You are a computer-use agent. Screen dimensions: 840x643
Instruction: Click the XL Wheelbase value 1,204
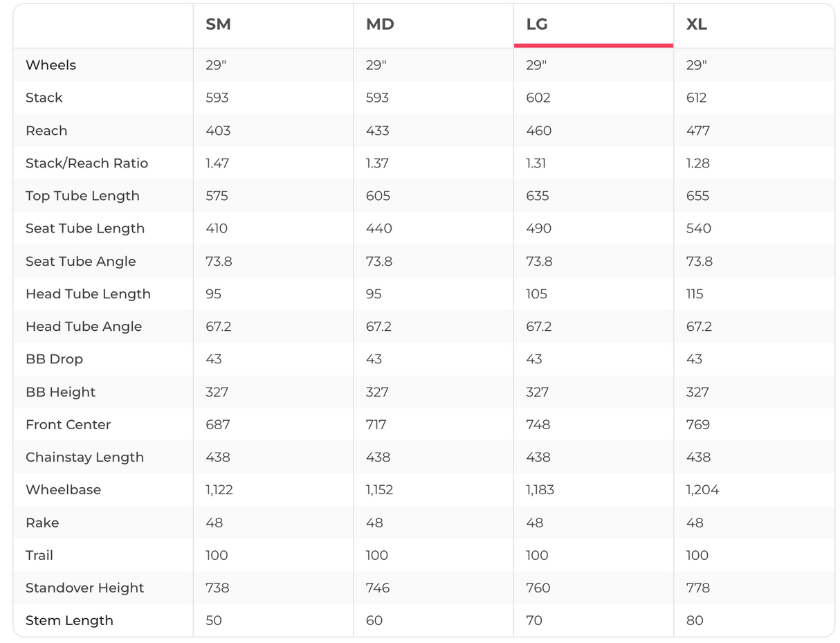pos(702,490)
